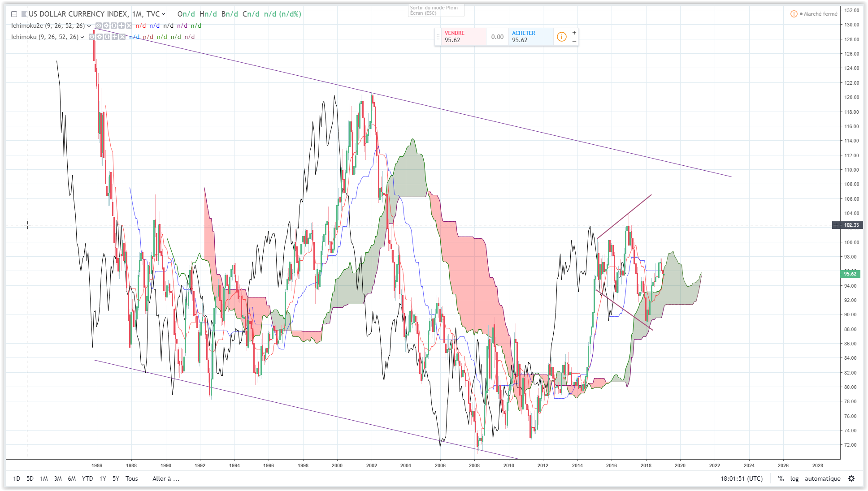Collapse the chart legend with minus box

(14, 14)
